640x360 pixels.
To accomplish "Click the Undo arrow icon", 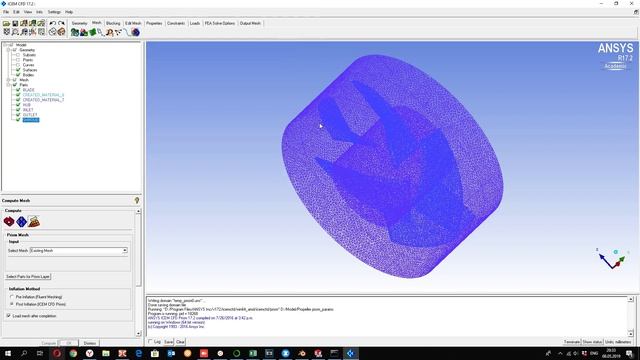I will (x=53, y=24).
